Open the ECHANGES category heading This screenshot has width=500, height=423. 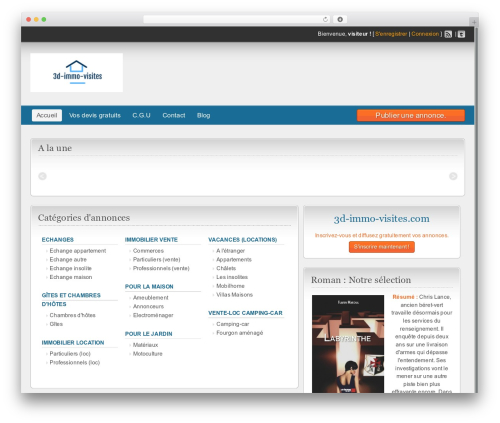[58, 240]
